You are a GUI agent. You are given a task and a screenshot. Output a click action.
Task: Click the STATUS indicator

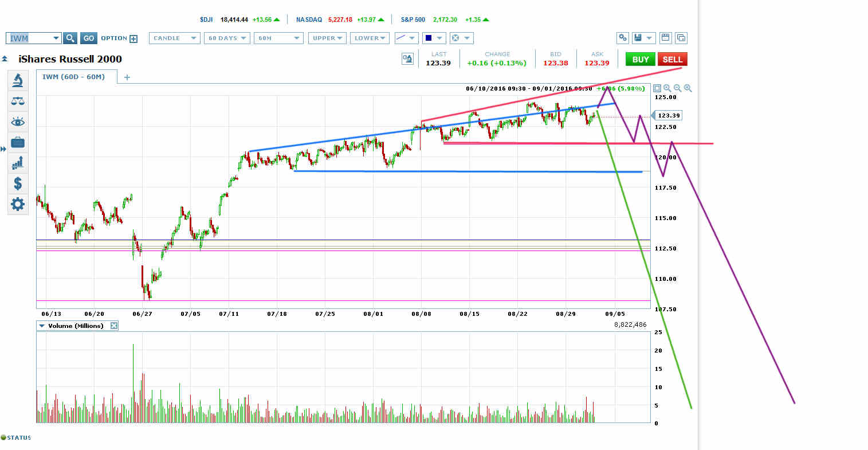pyautogui.click(x=16, y=437)
